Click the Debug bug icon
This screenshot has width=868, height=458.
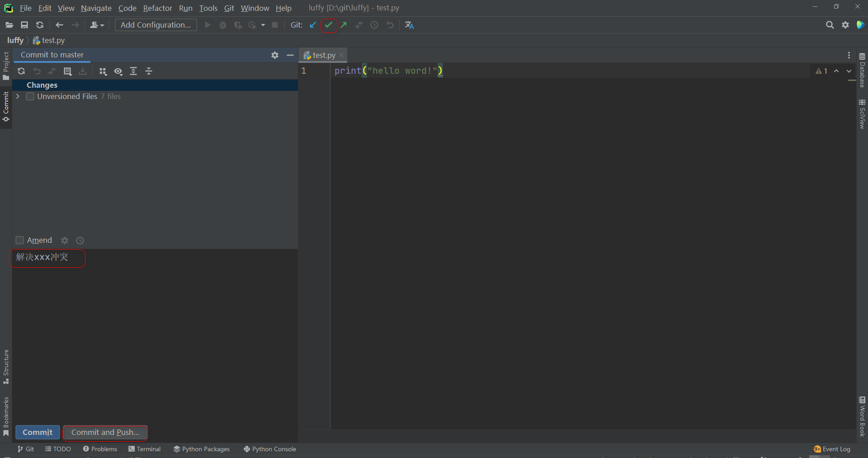(x=222, y=25)
